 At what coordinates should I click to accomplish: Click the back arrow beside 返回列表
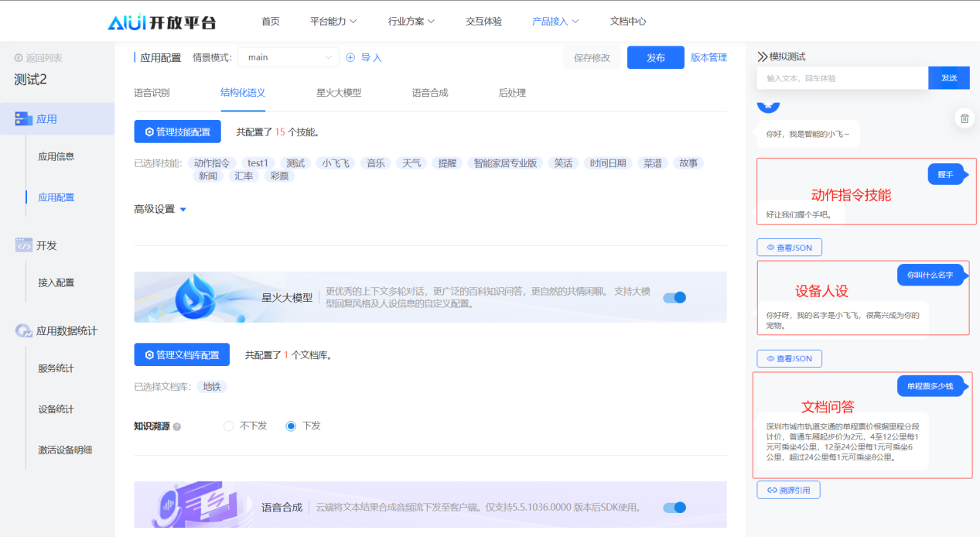coord(17,56)
